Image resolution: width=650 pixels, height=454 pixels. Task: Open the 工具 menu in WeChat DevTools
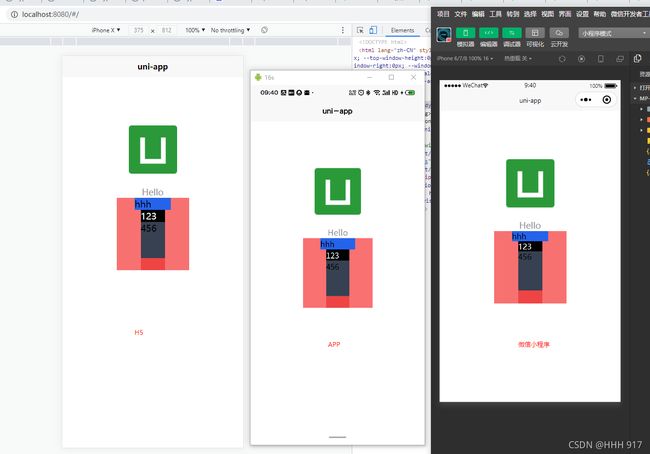pos(495,14)
